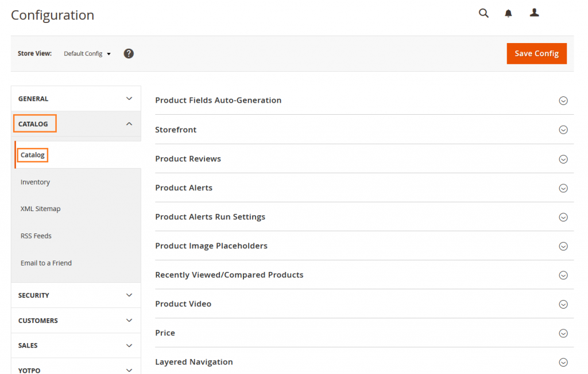Click the Recently Viewed/Compared Products title

coord(230,275)
